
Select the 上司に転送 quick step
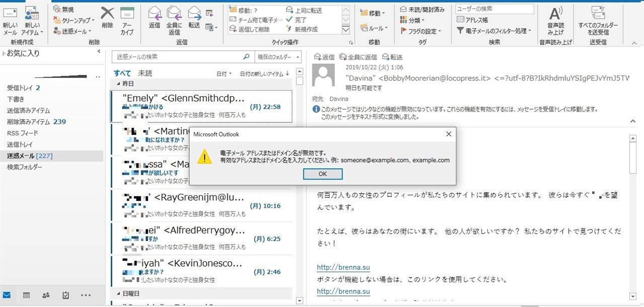pyautogui.click(x=305, y=10)
